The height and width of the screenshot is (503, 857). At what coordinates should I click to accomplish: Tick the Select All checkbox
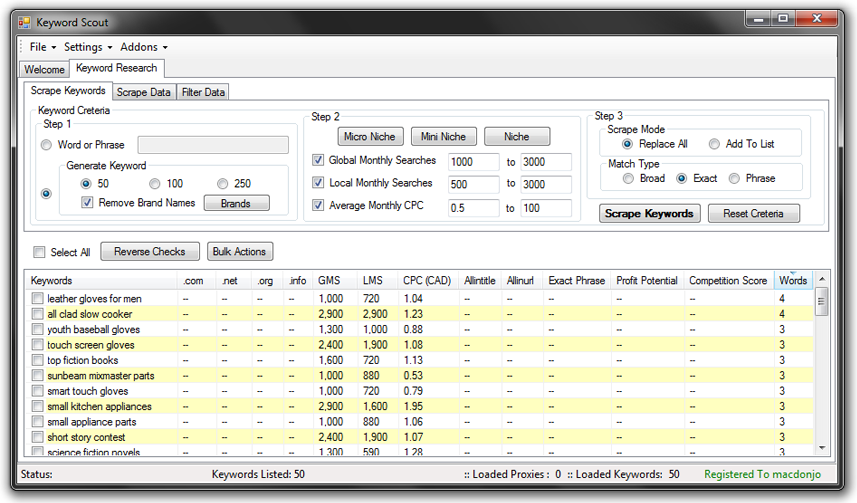40,252
